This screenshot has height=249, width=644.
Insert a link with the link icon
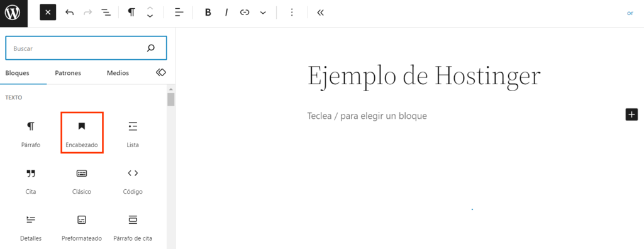pyautogui.click(x=245, y=13)
